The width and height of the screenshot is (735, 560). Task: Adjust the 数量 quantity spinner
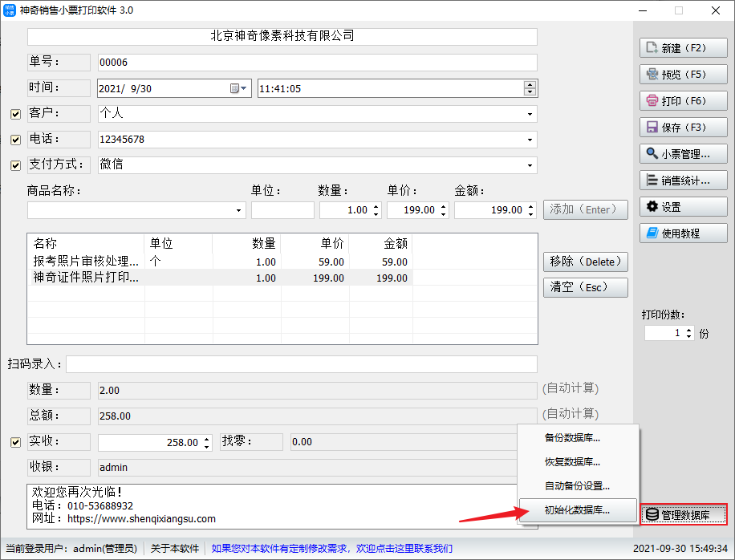pyautogui.click(x=376, y=210)
